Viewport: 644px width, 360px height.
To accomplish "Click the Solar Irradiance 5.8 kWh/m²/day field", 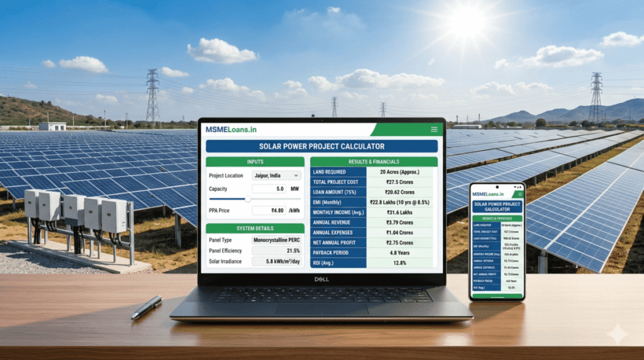I will [x=277, y=261].
